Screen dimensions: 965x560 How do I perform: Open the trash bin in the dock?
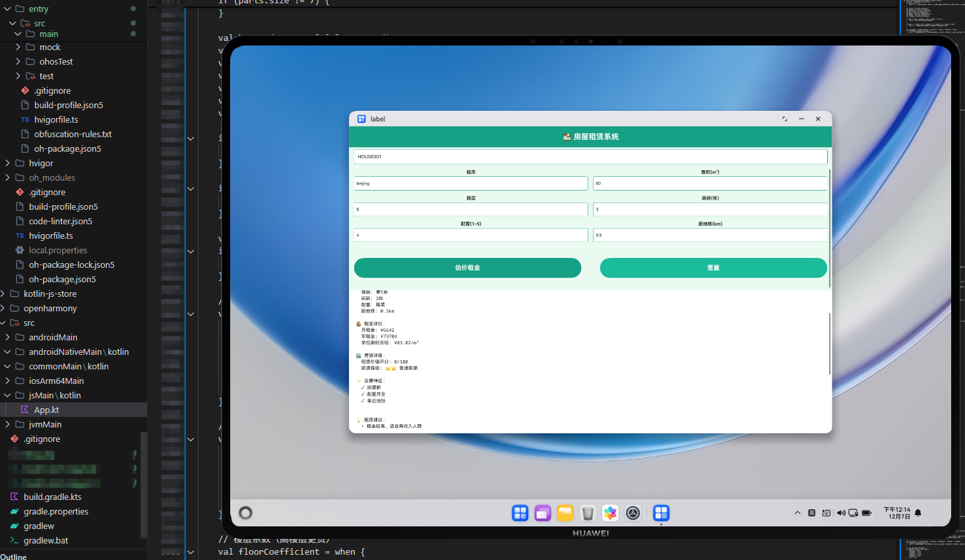[x=588, y=513]
